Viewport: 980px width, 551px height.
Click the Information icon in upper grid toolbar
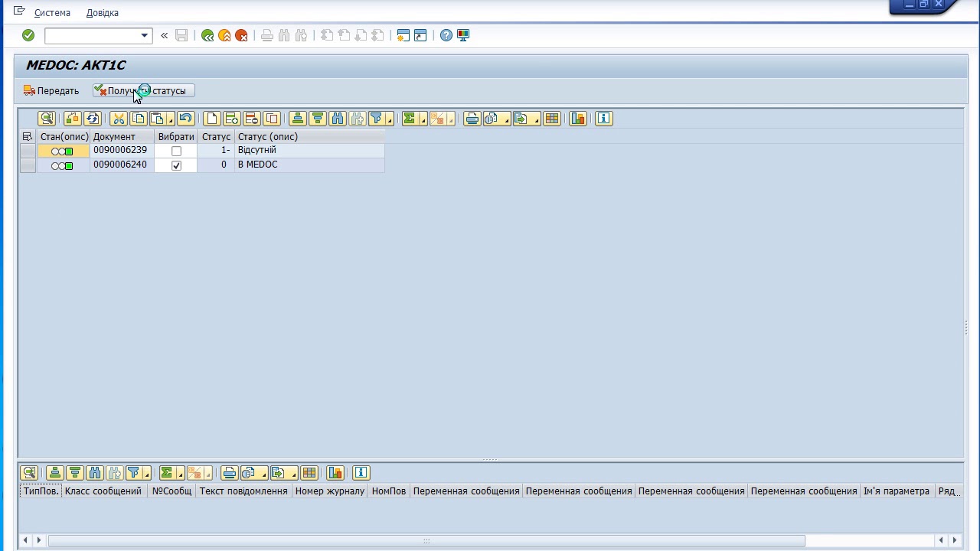[604, 119]
